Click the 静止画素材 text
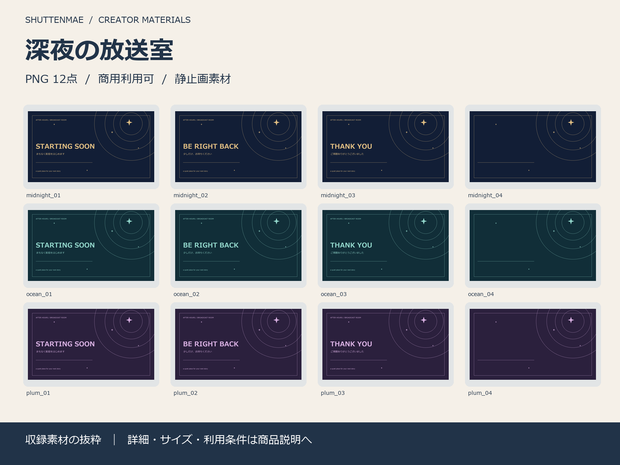 [x=203, y=79]
